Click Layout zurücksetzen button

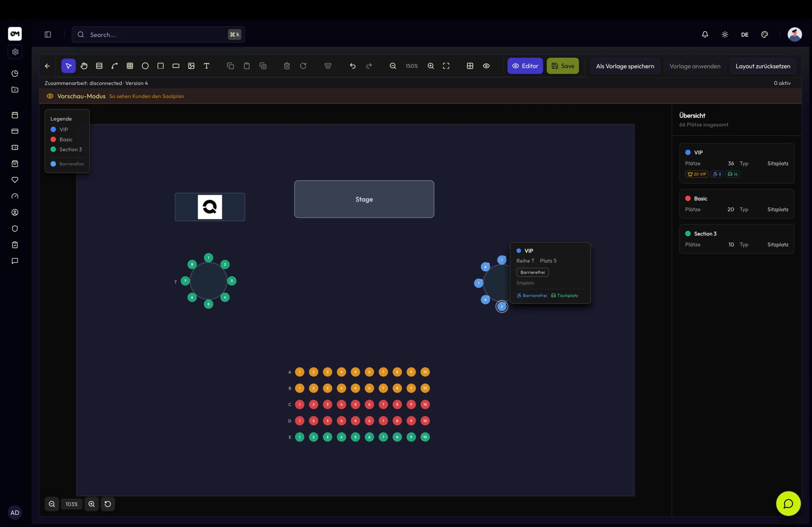763,66
